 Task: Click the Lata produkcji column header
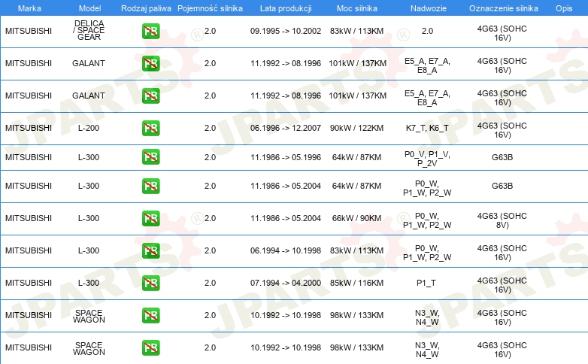click(x=286, y=7)
